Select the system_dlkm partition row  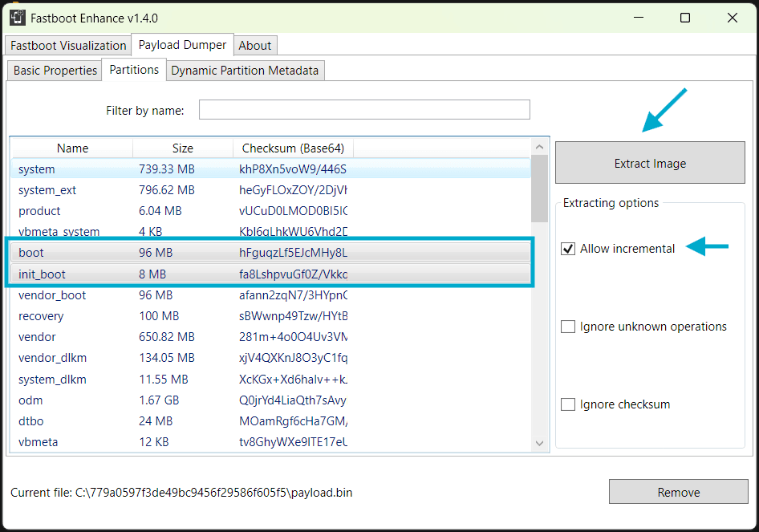point(271,379)
